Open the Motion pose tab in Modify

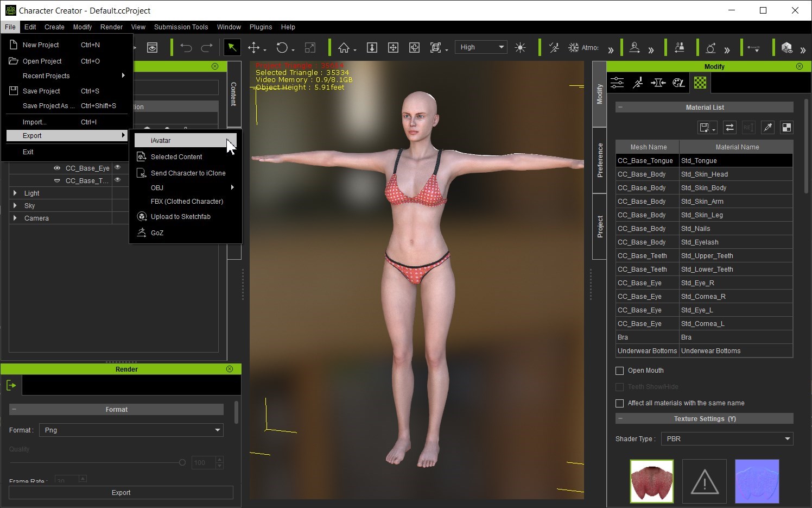(638, 83)
